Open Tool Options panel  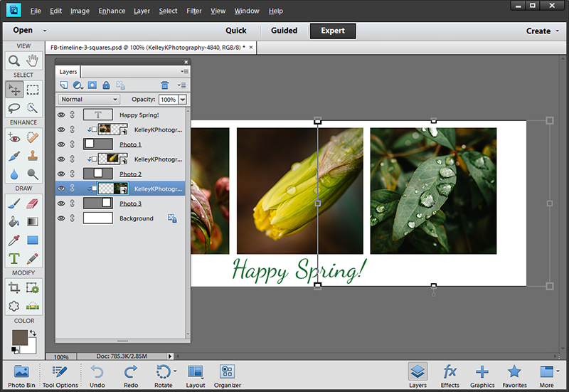tap(60, 376)
